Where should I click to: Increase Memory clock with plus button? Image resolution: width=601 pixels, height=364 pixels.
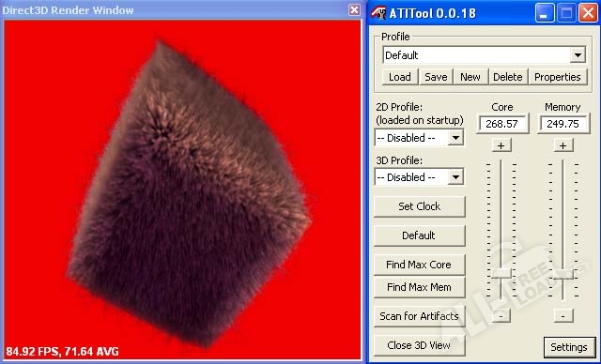(562, 145)
